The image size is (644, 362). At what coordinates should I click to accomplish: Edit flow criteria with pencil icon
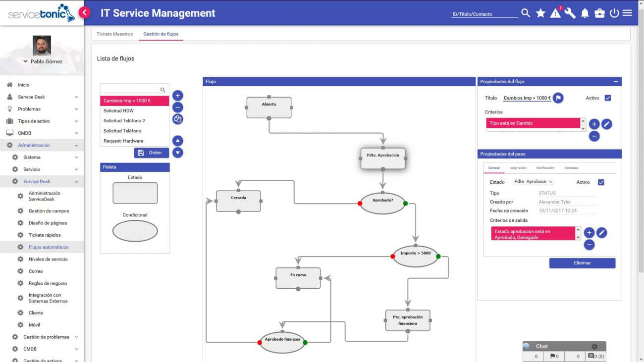pyautogui.click(x=606, y=124)
